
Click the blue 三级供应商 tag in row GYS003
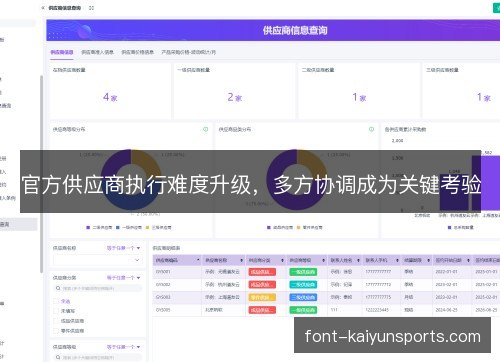click(x=303, y=297)
